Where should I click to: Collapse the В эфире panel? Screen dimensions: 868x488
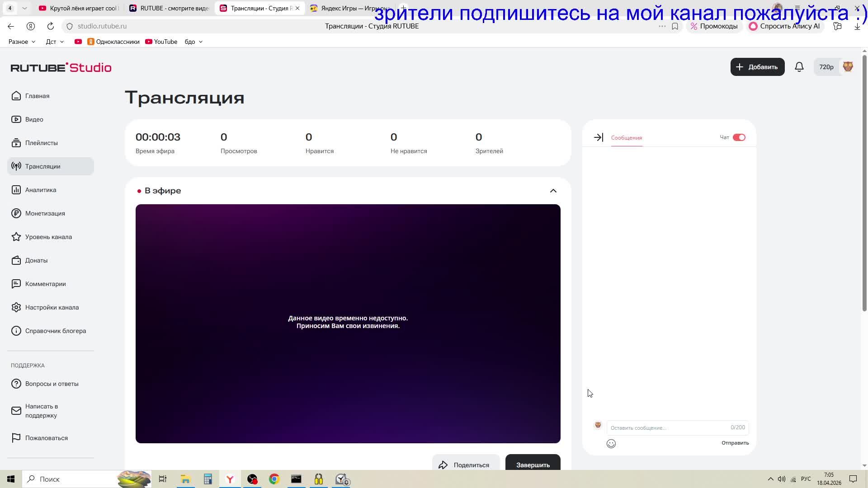click(x=553, y=190)
